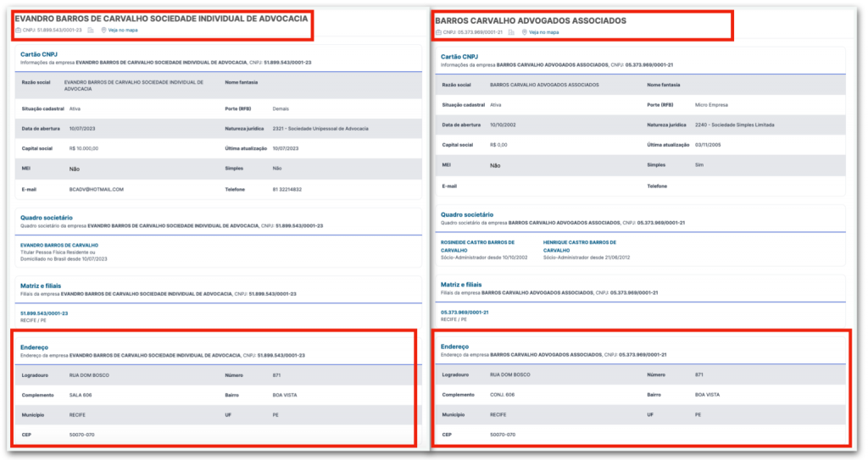Open branch 05.373.969/0001-21 under Matriz e filiais
868x460 pixels.
(x=465, y=313)
